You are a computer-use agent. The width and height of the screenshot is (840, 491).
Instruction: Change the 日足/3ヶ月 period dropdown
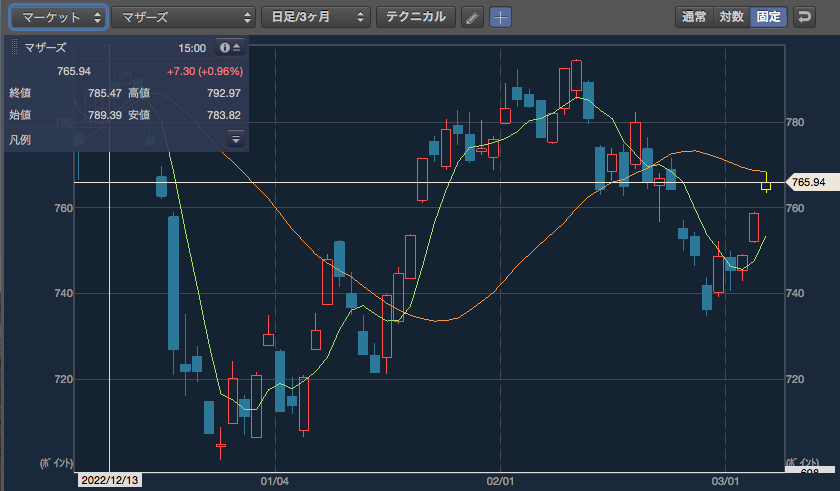coord(316,17)
